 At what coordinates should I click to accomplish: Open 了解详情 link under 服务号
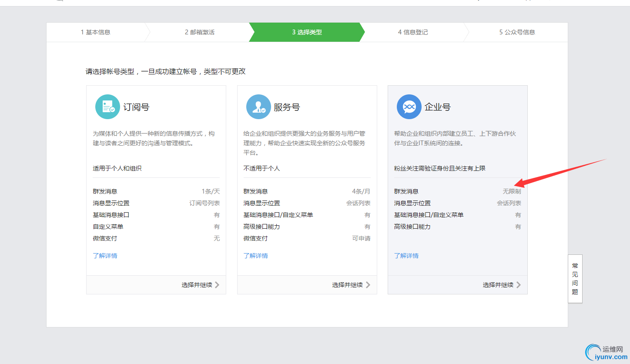[x=255, y=256]
